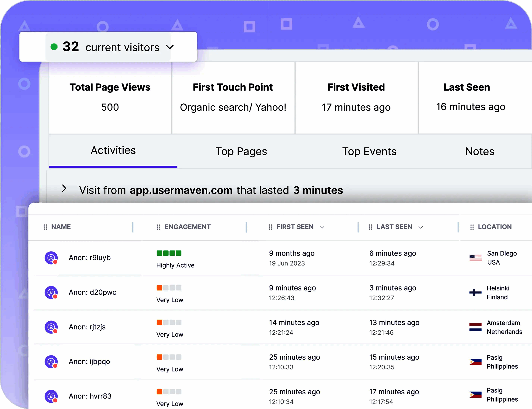Screen dimensions: 532x409
Task: Open the 32 current visitors dropdown
Action: (170, 47)
